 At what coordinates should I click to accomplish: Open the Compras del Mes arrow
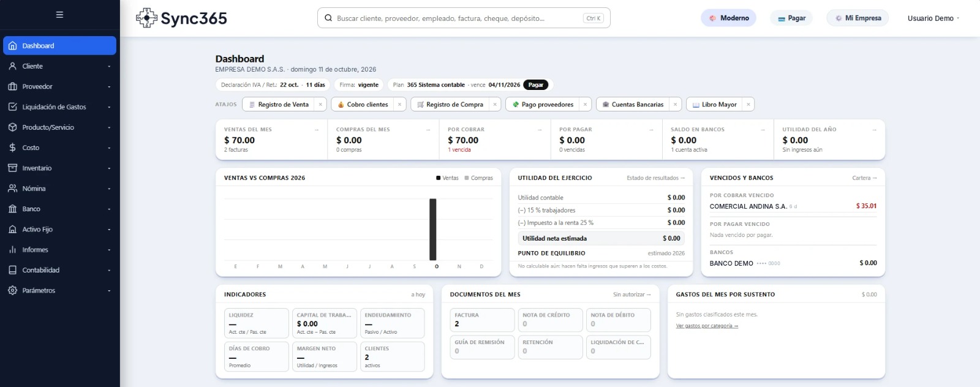(428, 130)
